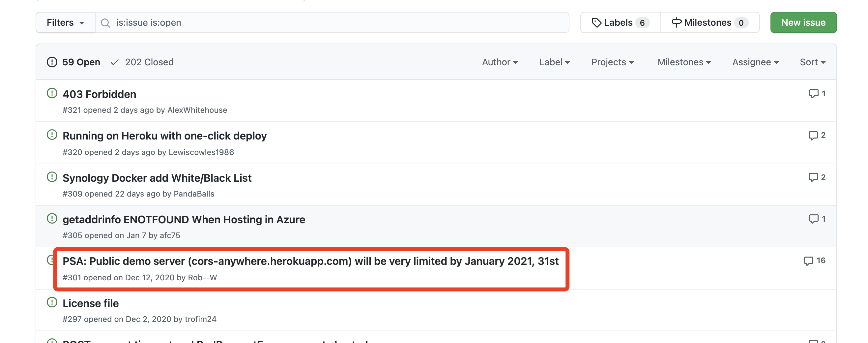Open getaddrinfo ENOTFOUND When Hosting in Azure
Image resolution: width=868 pixels, height=343 pixels.
pyautogui.click(x=184, y=219)
